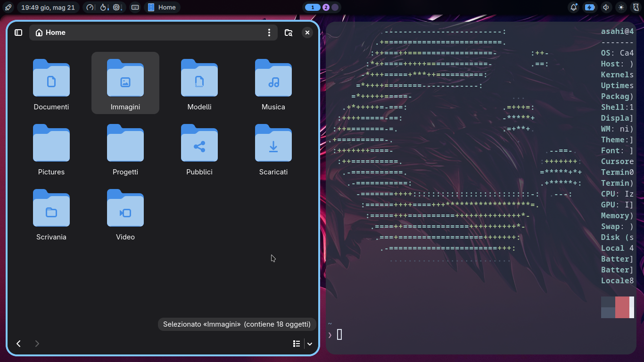Click the "OS" line in terminal

click(x=618, y=53)
